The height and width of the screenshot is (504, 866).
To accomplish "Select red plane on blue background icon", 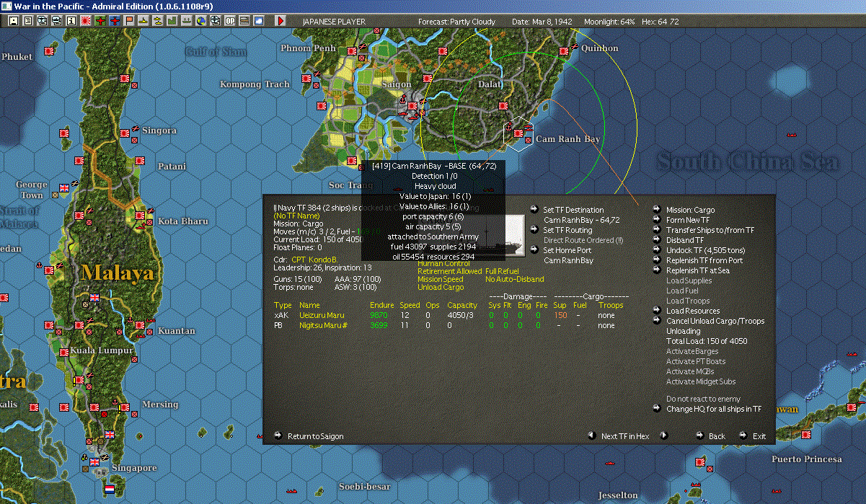I will (115, 21).
